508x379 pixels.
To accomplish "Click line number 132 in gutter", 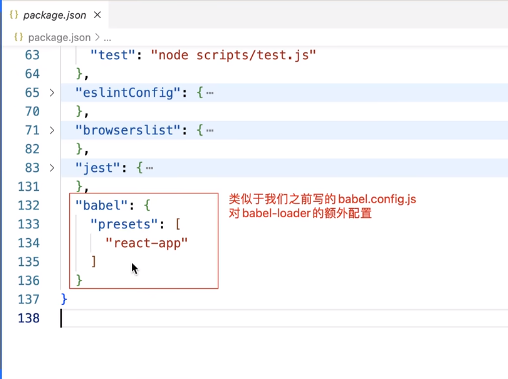I will coord(29,205).
